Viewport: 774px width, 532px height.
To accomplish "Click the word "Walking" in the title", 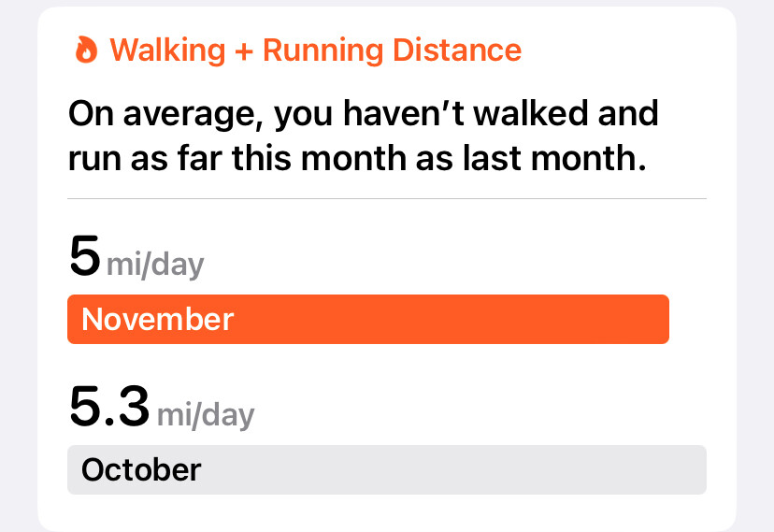I will click(x=166, y=50).
